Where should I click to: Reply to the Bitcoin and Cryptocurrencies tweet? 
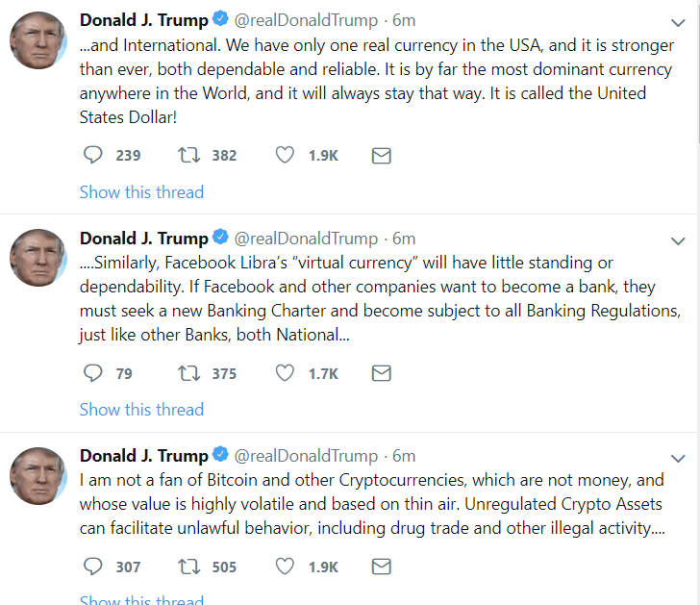93,567
